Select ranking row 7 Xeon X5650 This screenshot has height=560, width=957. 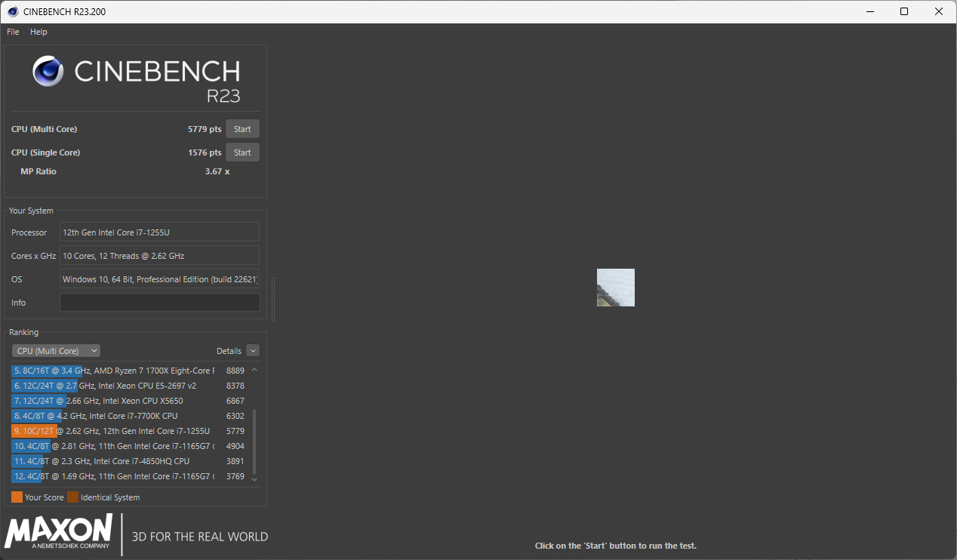pyautogui.click(x=129, y=401)
